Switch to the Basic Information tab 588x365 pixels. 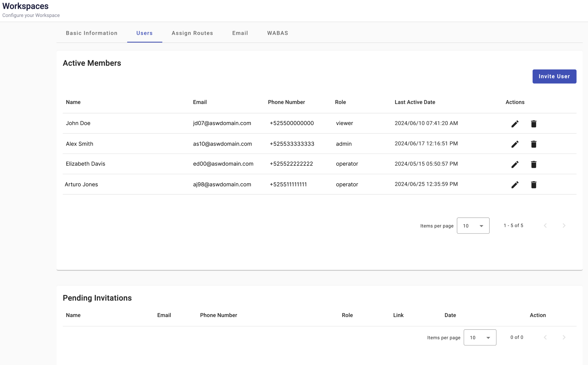point(92,33)
